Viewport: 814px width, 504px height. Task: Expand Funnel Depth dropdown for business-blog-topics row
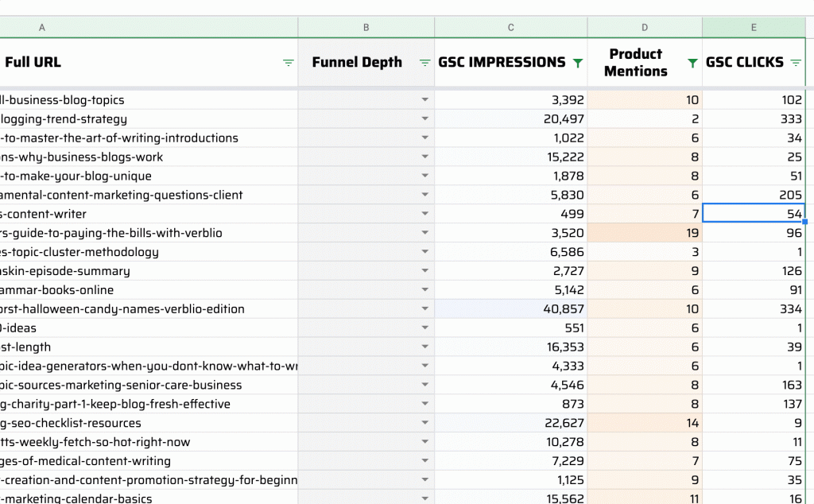[424, 99]
